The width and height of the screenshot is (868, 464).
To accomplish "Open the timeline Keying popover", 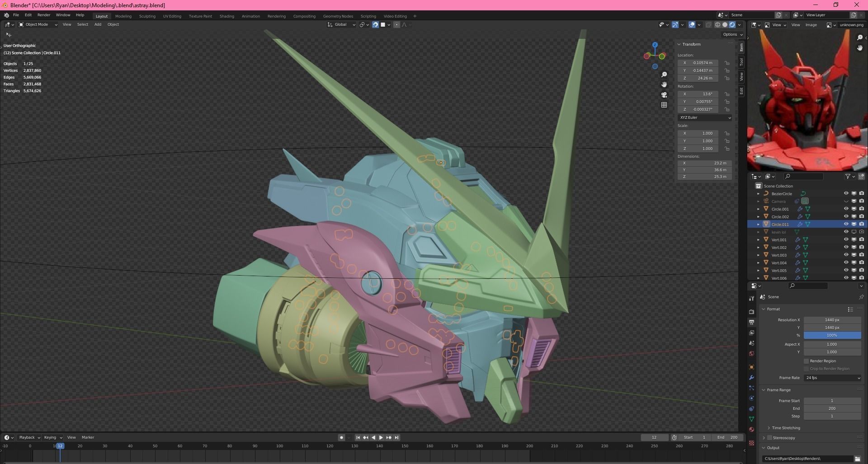I will click(x=52, y=437).
